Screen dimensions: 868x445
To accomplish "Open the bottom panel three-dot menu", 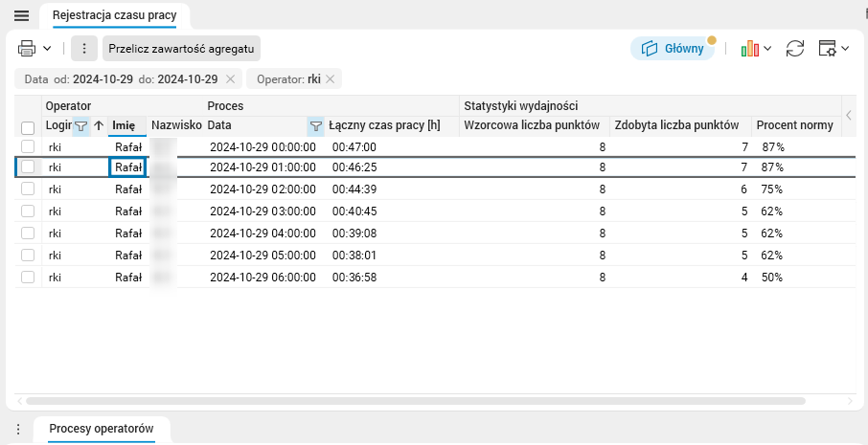I will click(18, 430).
